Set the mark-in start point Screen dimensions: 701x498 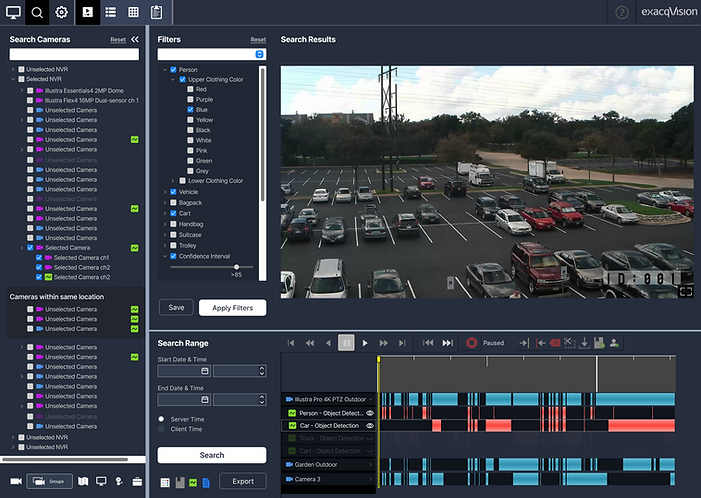click(524, 343)
